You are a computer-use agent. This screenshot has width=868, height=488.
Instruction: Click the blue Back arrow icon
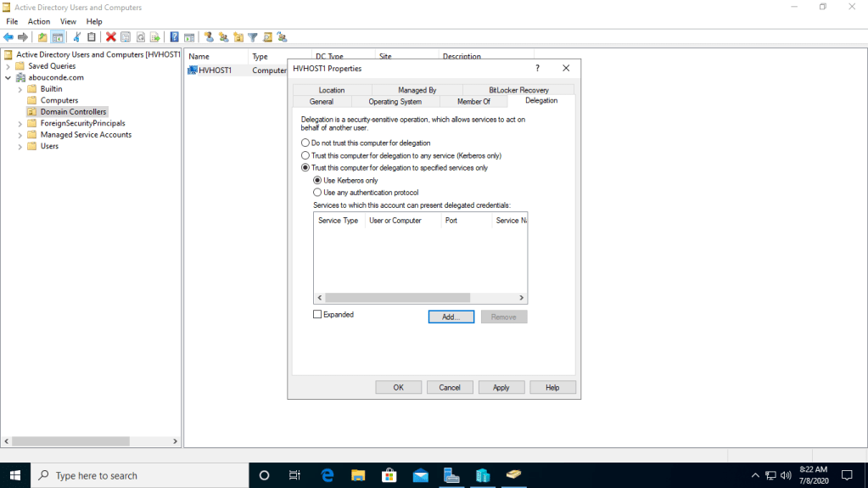click(x=8, y=37)
